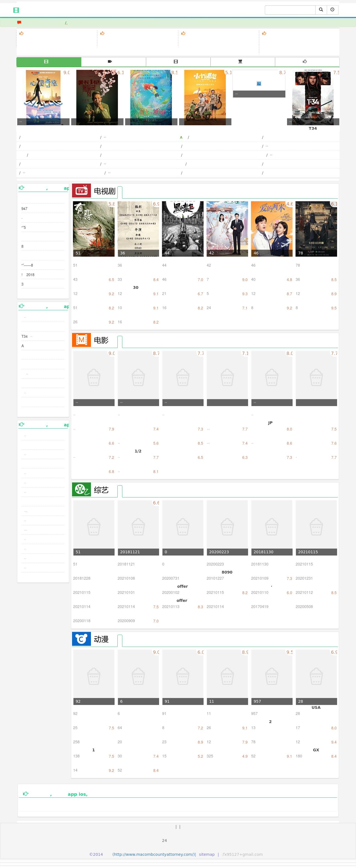Viewport: 356px width, 868px height.
Task: Open the 综艺 section heading
Action: click(x=101, y=490)
